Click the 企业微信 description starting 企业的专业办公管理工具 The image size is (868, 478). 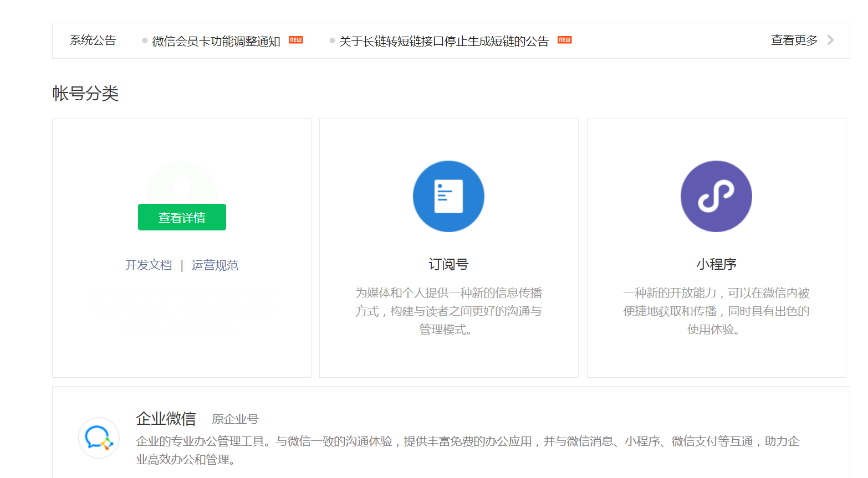[x=468, y=450]
